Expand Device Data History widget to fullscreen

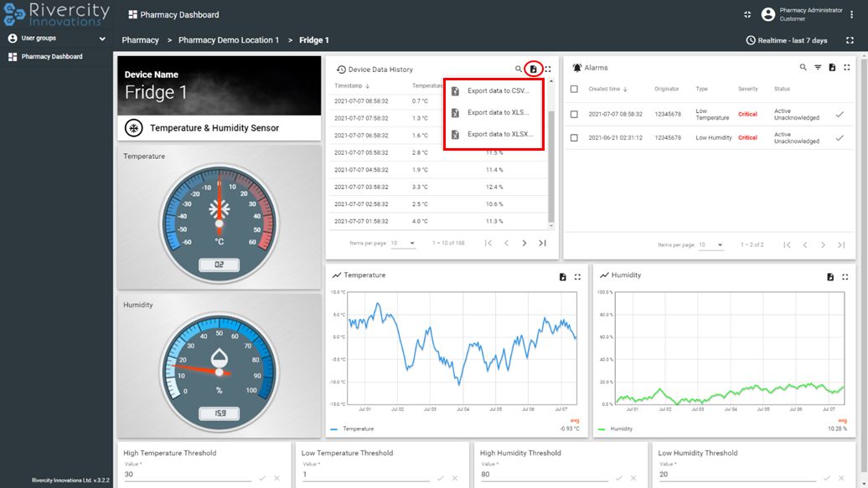click(548, 69)
